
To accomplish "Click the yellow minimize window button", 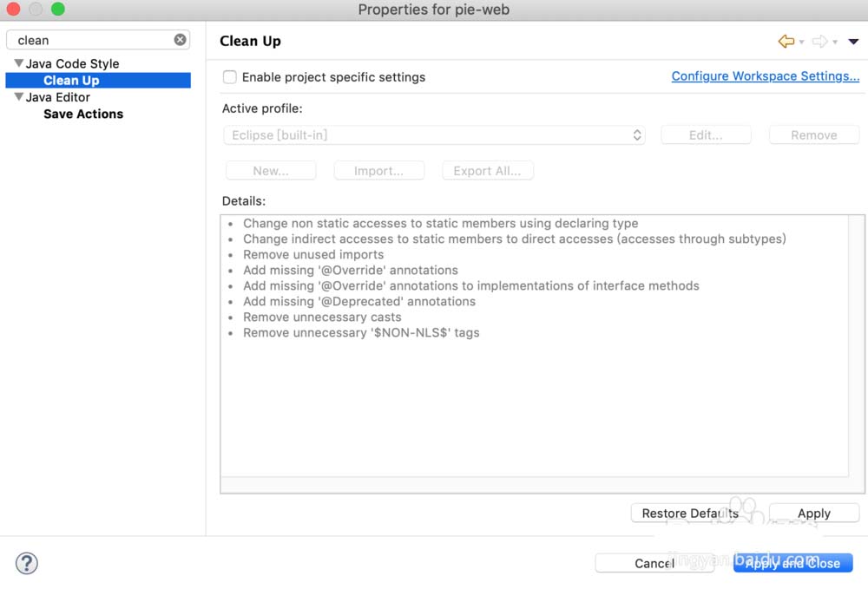I will pos(36,10).
